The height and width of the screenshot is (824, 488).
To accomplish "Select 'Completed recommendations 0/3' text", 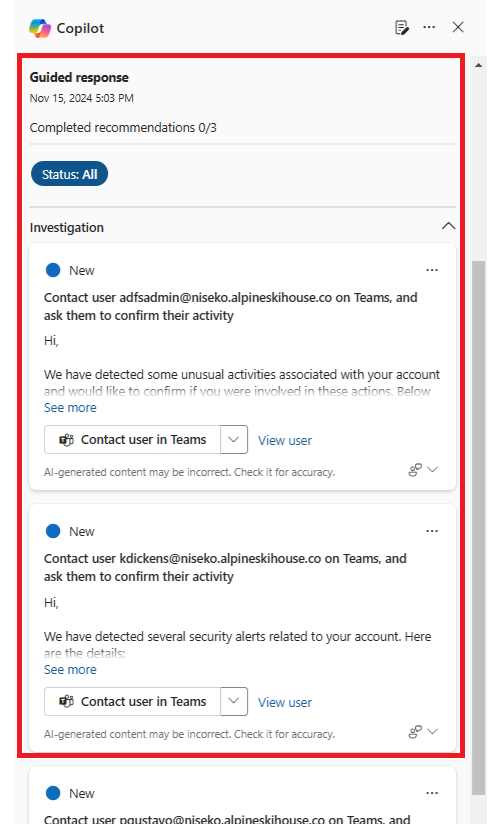I will (123, 128).
